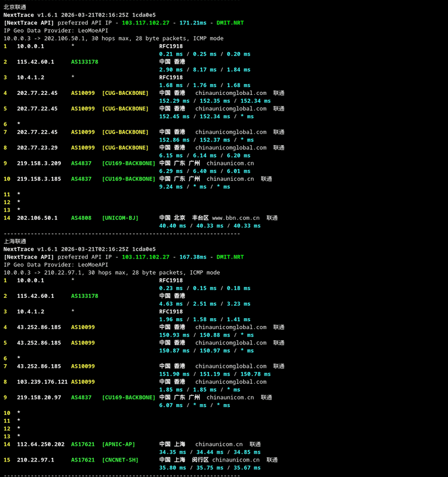Click the 北京联通 section heading
Screen dimensions: 448x477
15,7
